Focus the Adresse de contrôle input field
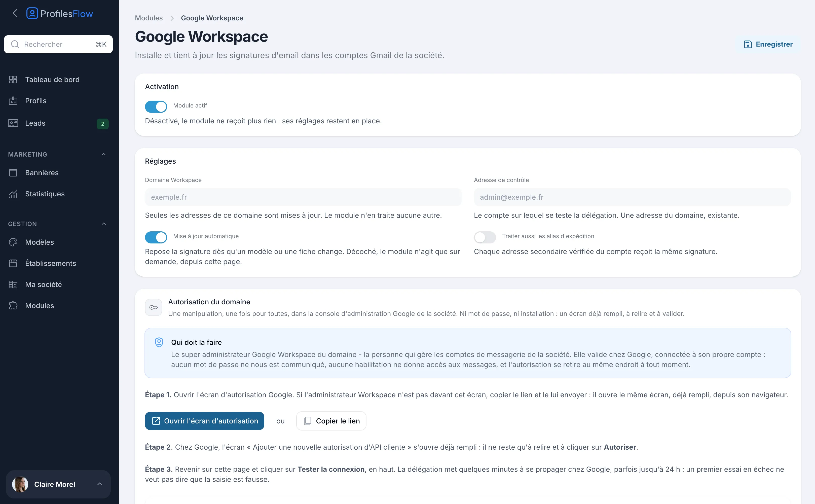Viewport: 815px width, 504px height. [632, 197]
